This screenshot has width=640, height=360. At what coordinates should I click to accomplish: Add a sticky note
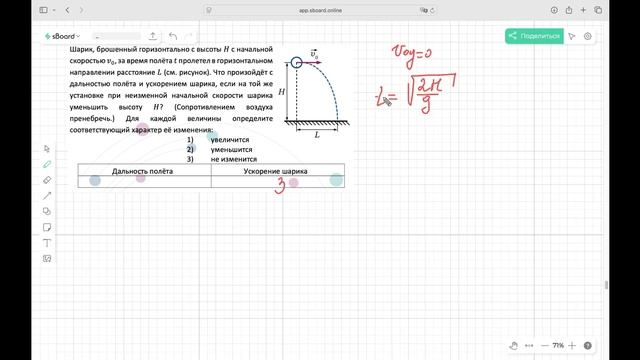(x=47, y=227)
